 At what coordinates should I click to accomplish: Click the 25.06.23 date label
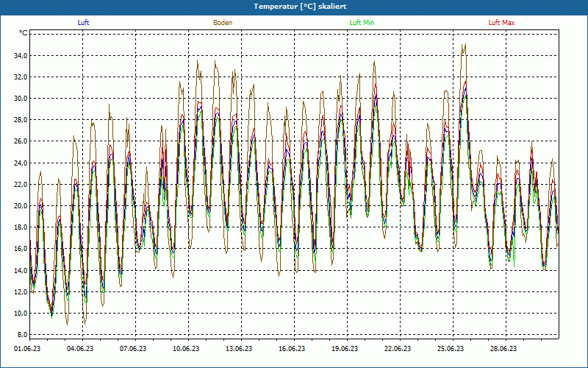(x=451, y=349)
